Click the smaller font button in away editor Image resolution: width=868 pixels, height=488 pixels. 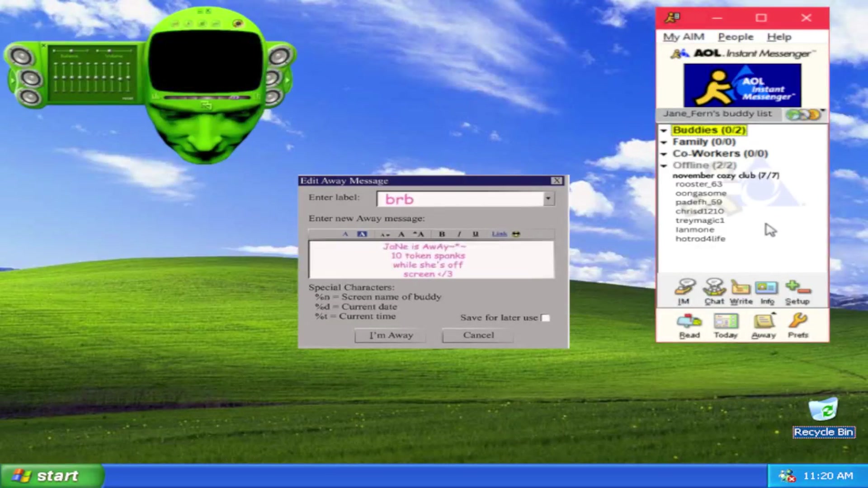385,234
